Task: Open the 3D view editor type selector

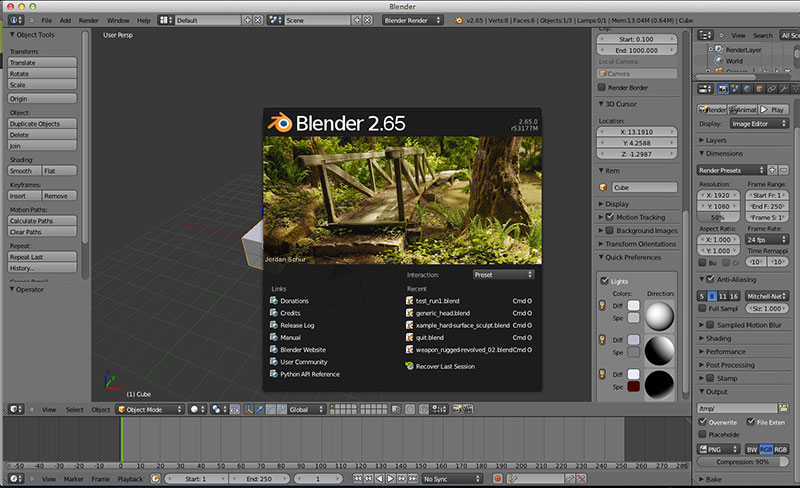Action: pyautogui.click(x=17, y=409)
